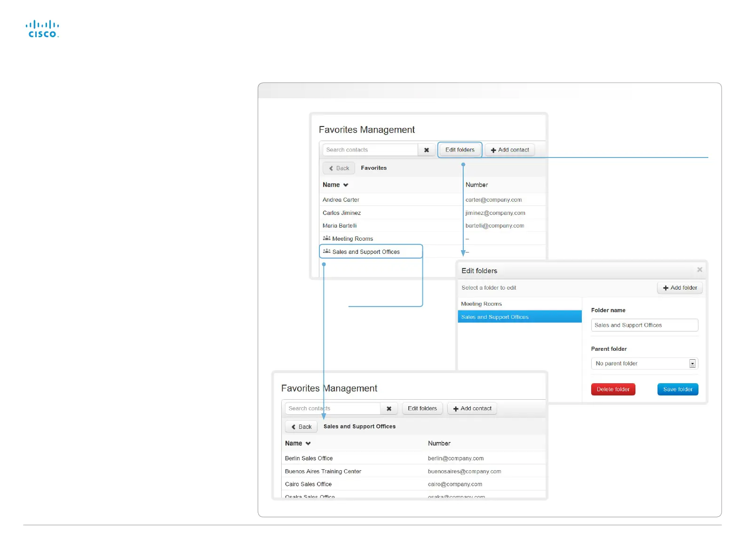
Task: Click Edit folders in upper Favorites panel
Action: click(460, 150)
